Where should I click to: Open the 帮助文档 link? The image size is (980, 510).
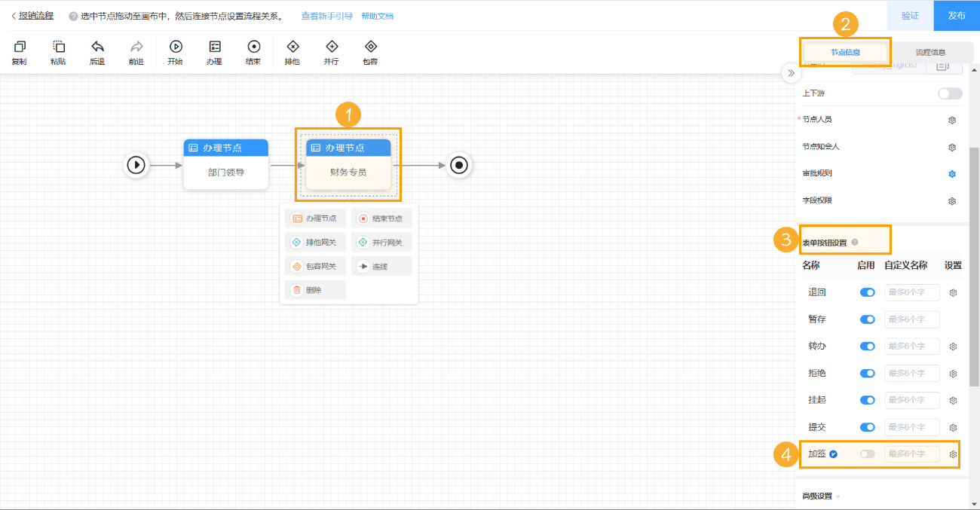point(377,16)
